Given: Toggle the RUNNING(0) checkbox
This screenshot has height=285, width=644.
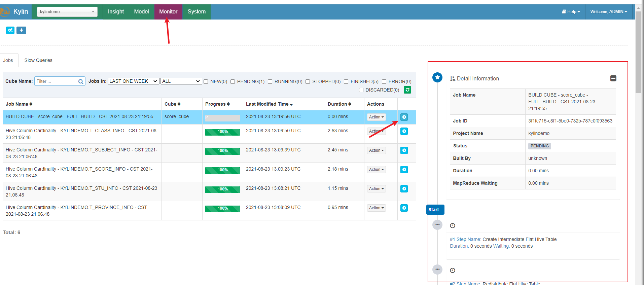Looking at the screenshot, I should [x=270, y=81].
